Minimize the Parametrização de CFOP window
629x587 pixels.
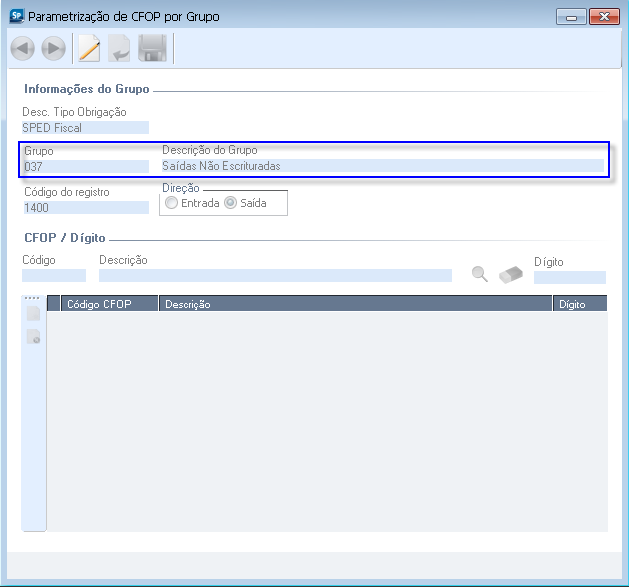pyautogui.click(x=571, y=17)
